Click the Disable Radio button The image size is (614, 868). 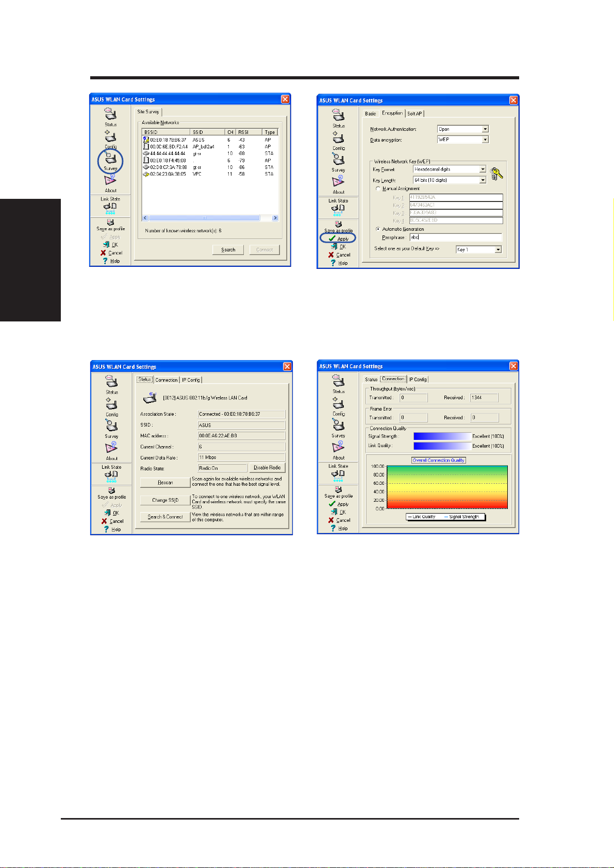pos(267,468)
